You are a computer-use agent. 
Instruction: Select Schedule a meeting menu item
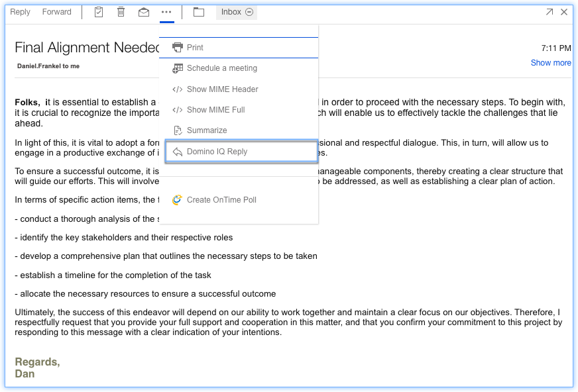click(x=239, y=68)
